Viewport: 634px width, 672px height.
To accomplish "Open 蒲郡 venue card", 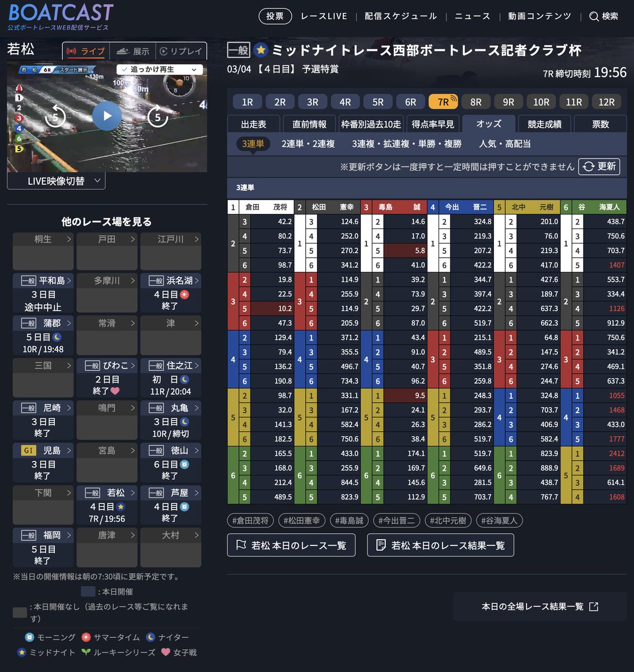I will 43,336.
